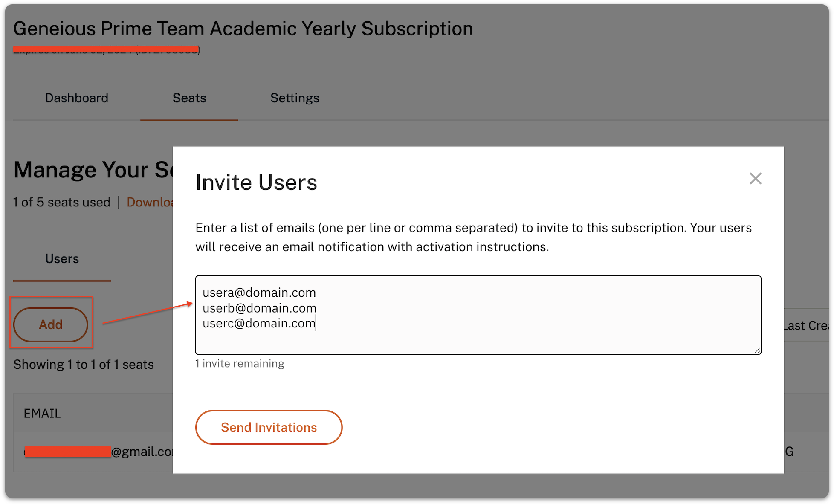Click the Last Created column header

click(x=806, y=326)
